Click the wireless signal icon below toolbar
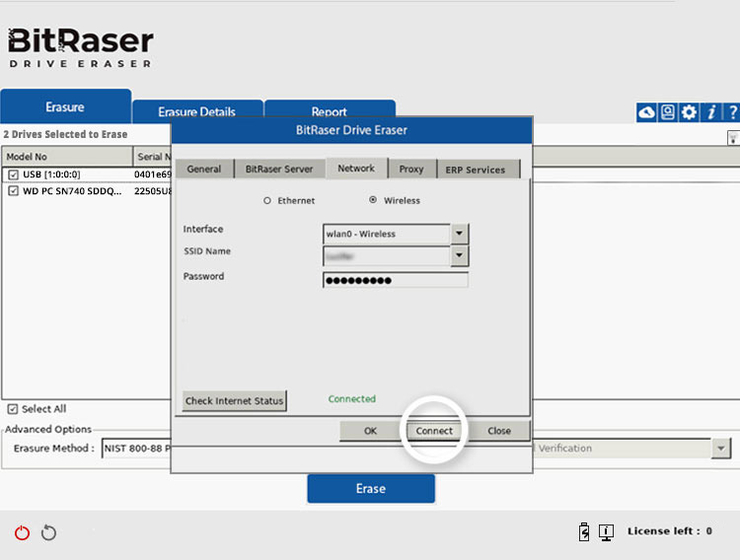The image size is (740, 560). [x=733, y=138]
